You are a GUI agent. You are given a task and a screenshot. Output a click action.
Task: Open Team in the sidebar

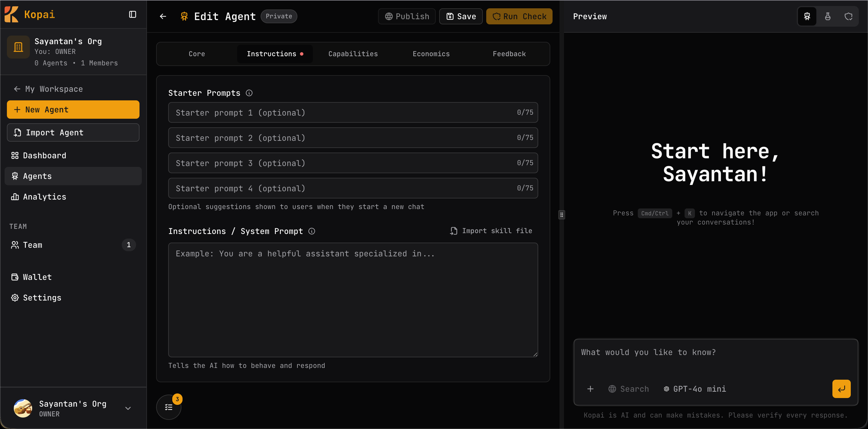(73, 245)
